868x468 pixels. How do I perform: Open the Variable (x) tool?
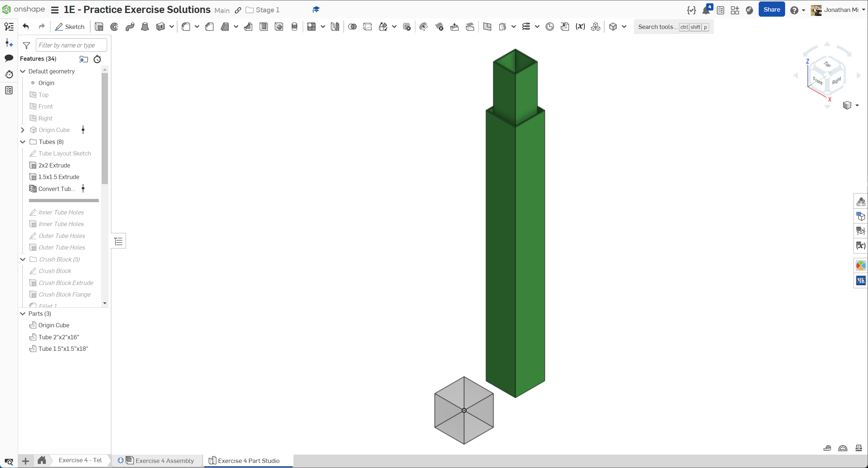pyautogui.click(x=580, y=27)
